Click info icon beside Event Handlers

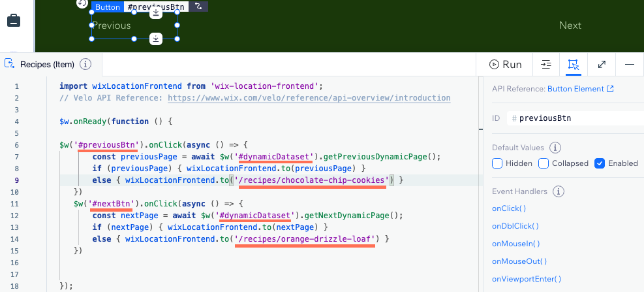(559, 191)
